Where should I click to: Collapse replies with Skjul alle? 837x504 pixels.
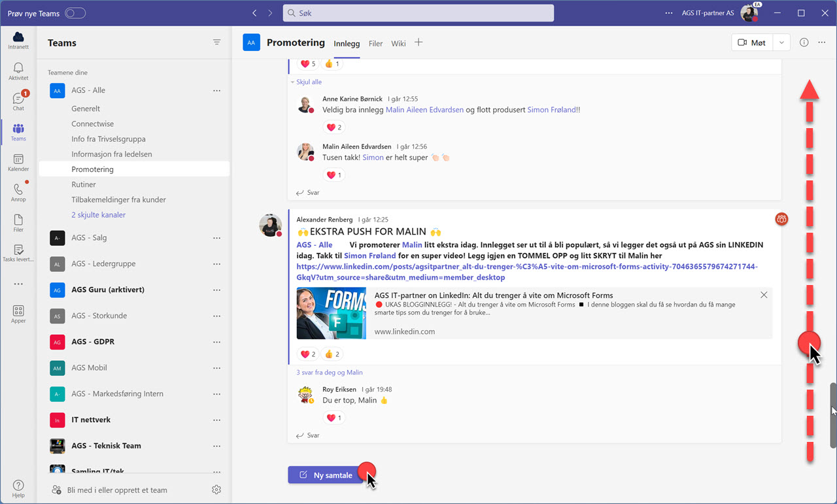click(307, 82)
